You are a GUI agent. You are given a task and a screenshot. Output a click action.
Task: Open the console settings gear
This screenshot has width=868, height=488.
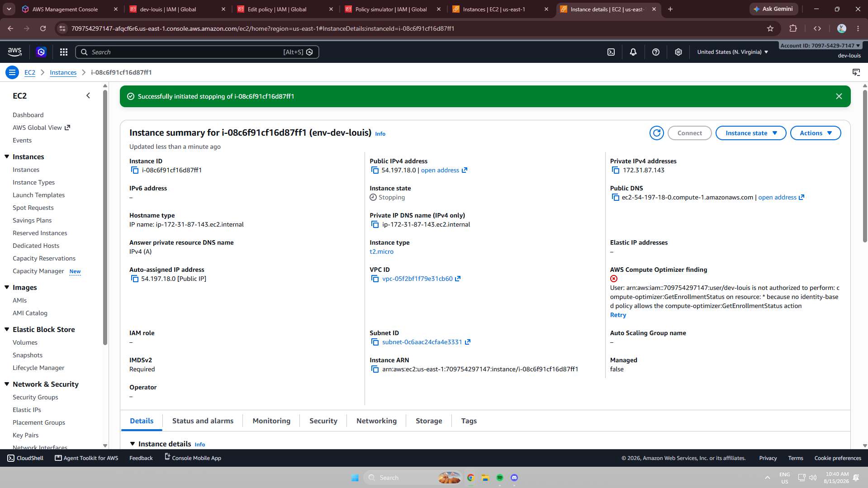(678, 52)
